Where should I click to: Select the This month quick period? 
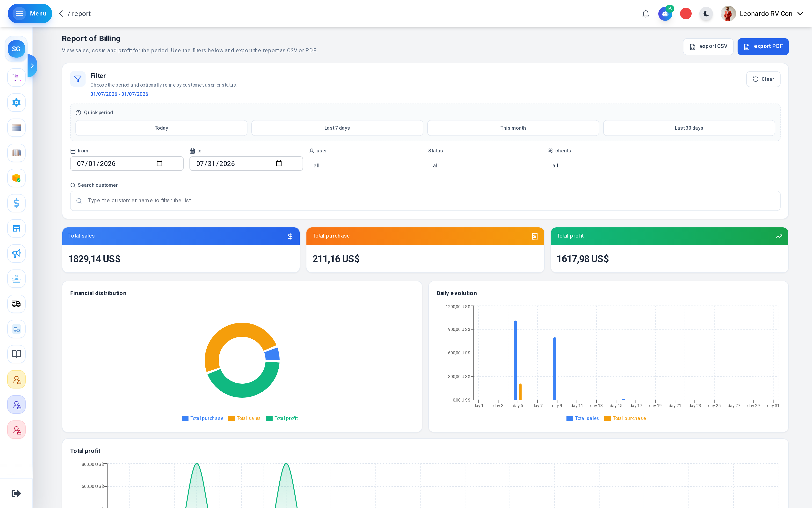coord(513,128)
